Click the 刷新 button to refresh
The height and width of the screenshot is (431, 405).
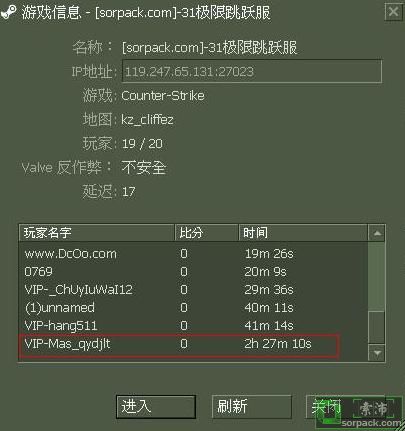click(252, 407)
